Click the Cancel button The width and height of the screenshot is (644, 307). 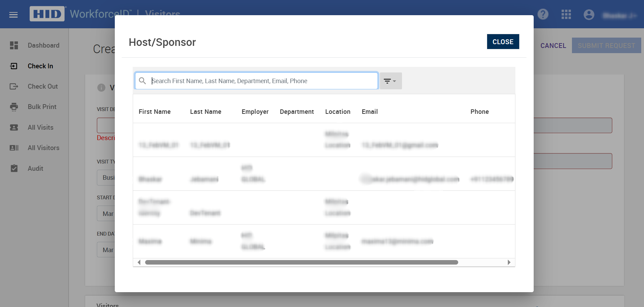pyautogui.click(x=553, y=46)
